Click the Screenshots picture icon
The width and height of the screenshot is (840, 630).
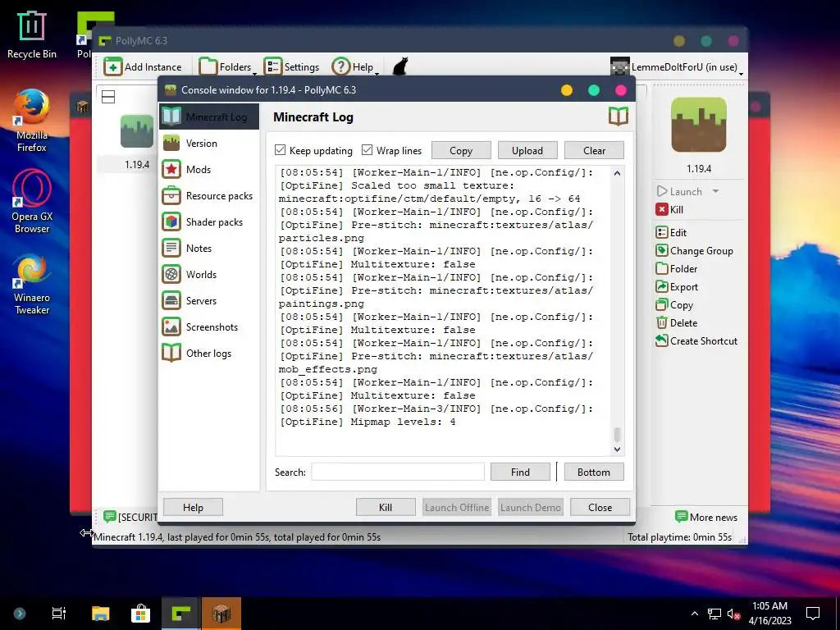click(171, 326)
